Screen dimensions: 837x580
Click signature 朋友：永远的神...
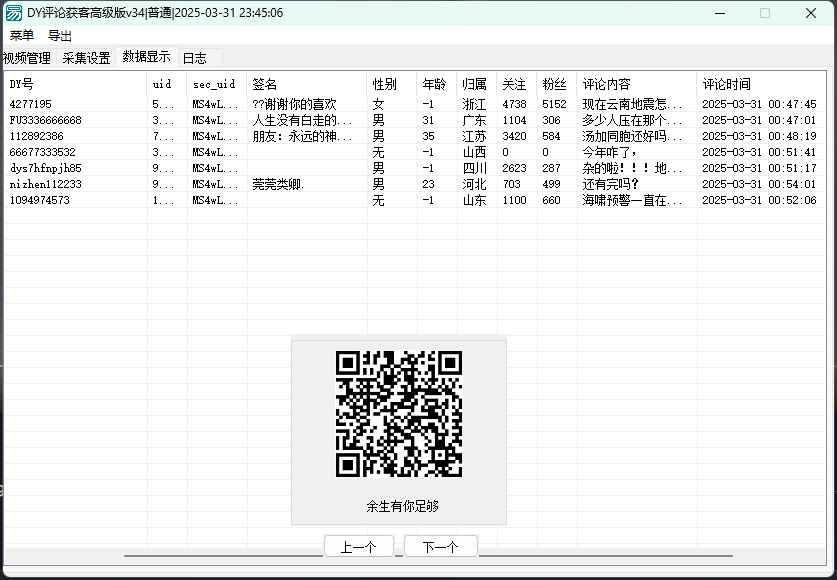click(302, 136)
